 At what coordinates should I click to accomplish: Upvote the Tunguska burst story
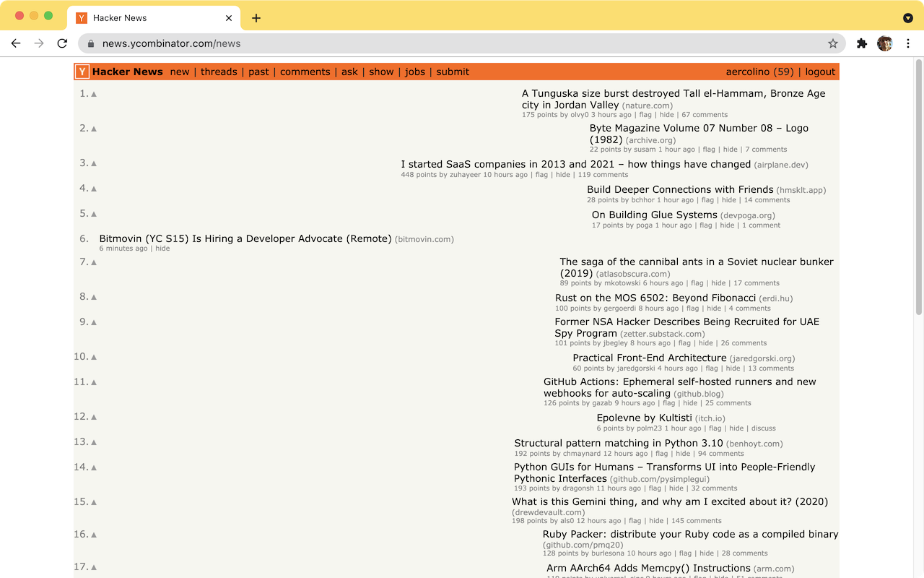(x=94, y=94)
